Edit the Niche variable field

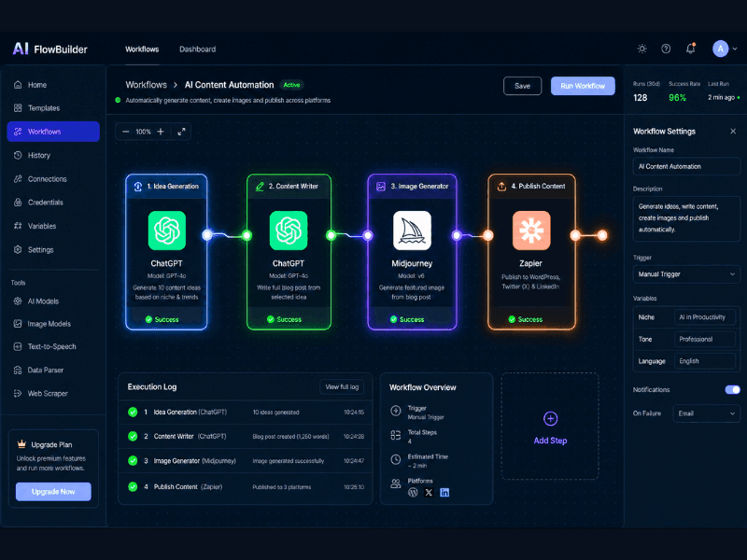(705, 317)
